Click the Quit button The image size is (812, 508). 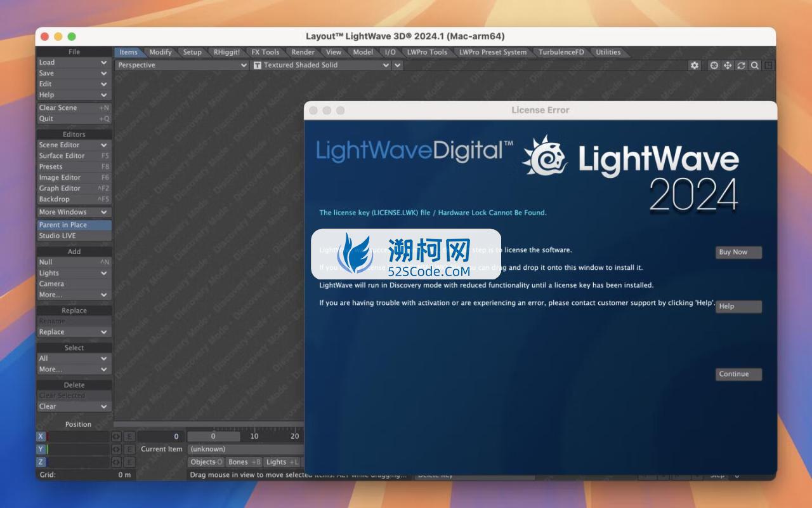74,119
